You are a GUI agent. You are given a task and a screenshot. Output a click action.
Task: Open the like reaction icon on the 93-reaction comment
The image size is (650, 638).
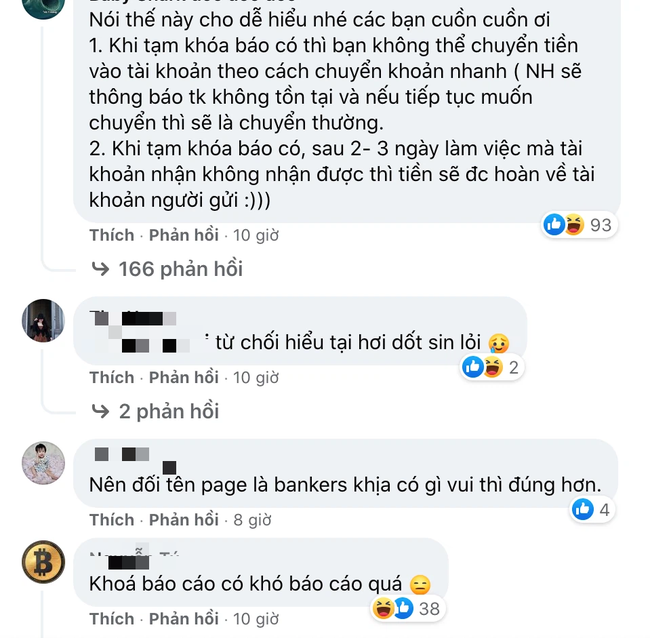click(x=554, y=224)
